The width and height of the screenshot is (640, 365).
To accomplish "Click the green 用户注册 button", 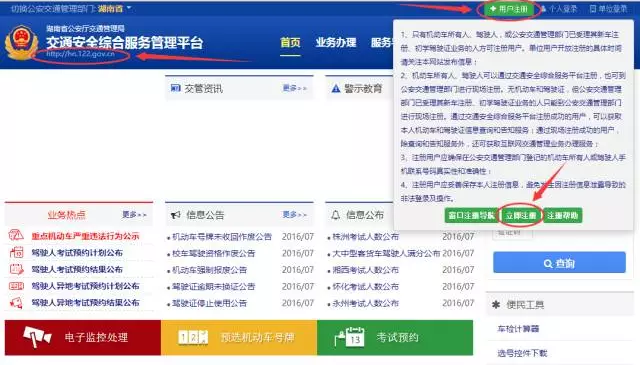I will click(x=509, y=9).
